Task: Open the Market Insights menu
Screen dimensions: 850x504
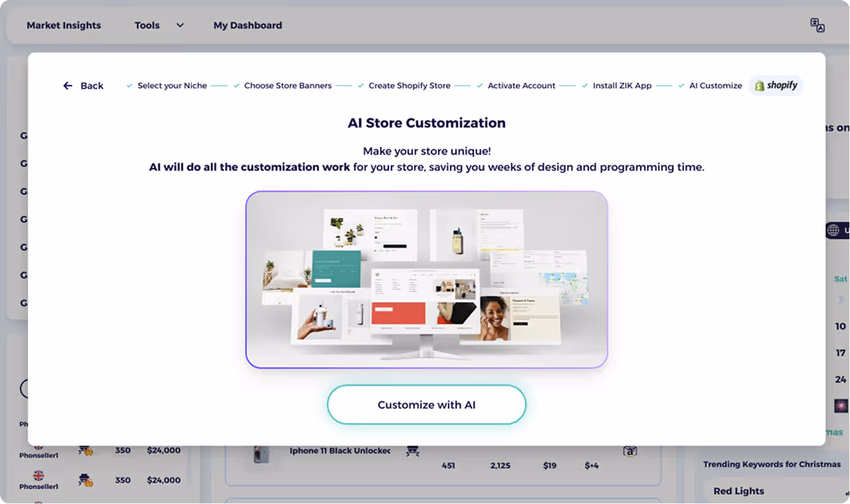Action: [64, 25]
